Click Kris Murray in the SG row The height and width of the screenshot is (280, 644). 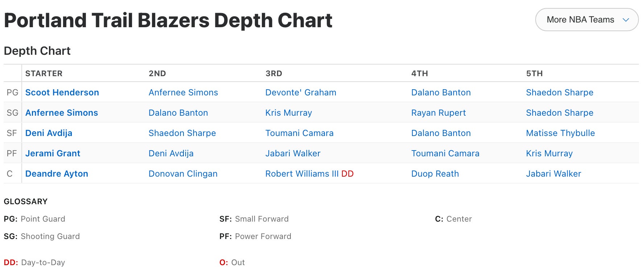pos(288,113)
